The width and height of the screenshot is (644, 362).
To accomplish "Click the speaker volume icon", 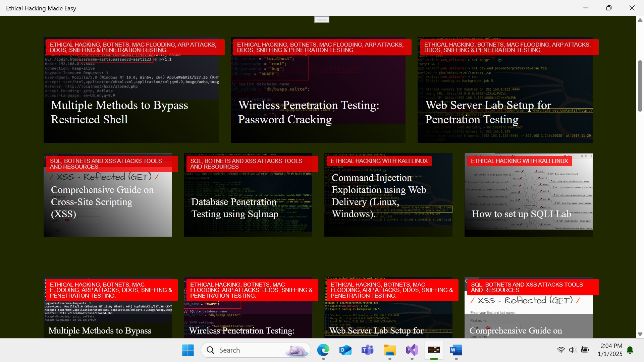I will (x=572, y=350).
